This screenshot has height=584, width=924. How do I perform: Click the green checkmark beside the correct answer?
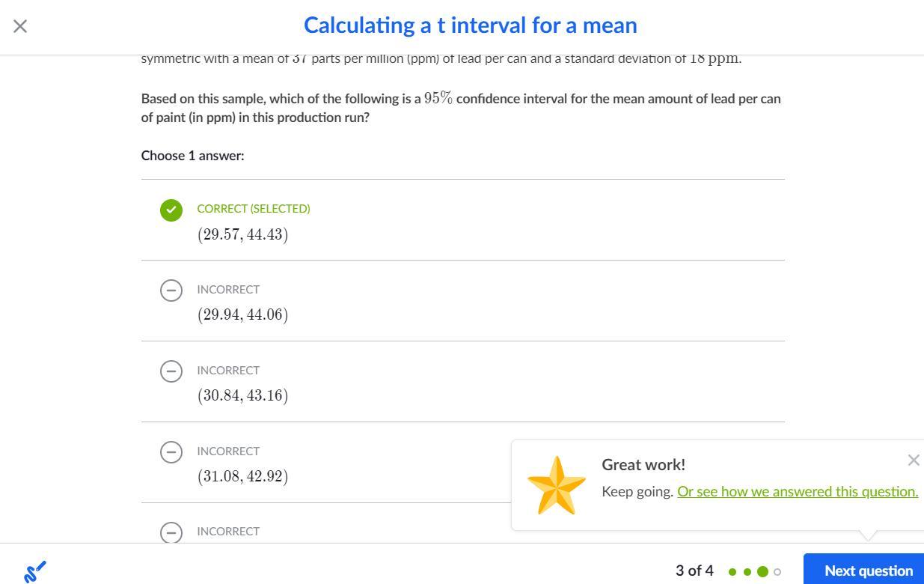point(171,210)
